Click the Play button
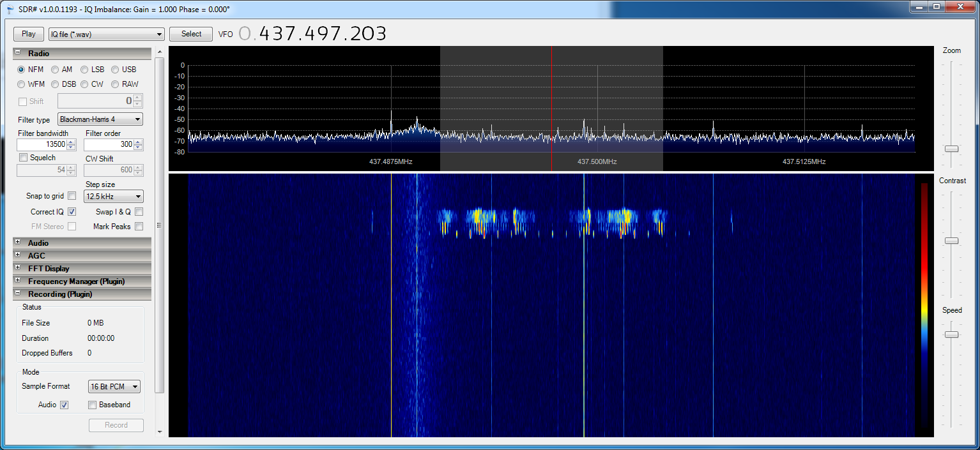This screenshot has width=980, height=450. pos(29,34)
